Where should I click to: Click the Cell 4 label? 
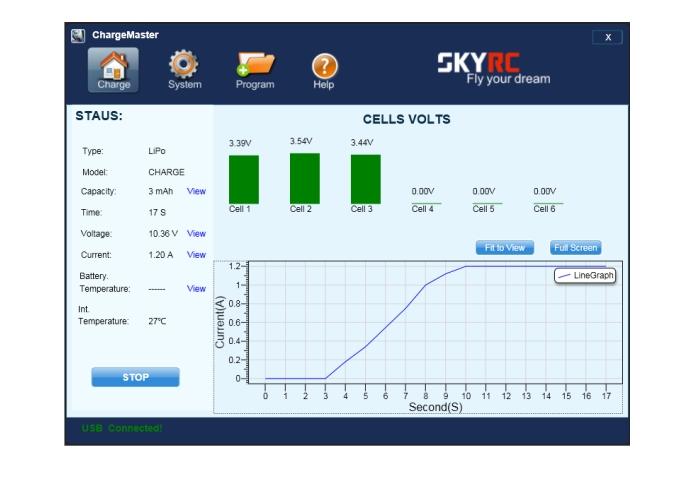pos(422,209)
